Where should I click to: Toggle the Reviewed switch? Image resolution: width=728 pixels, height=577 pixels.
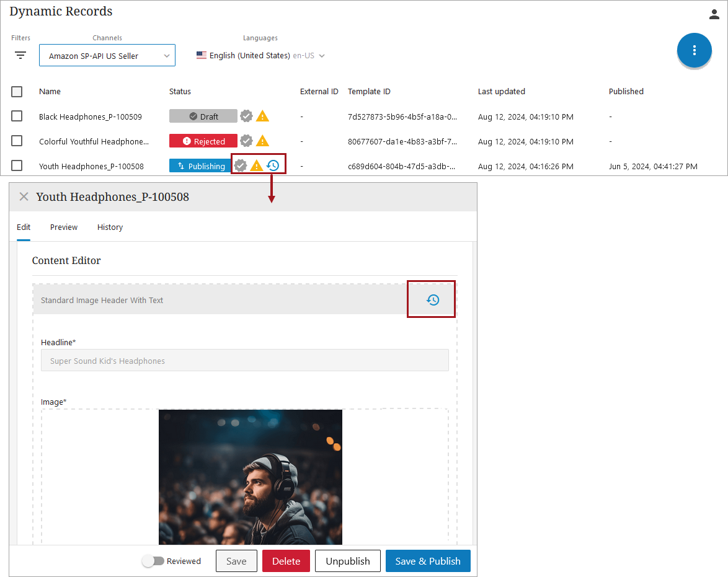coord(153,561)
